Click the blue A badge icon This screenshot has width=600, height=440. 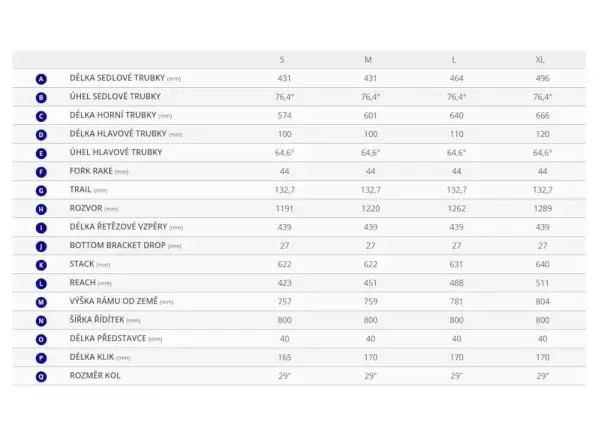pyautogui.click(x=41, y=79)
